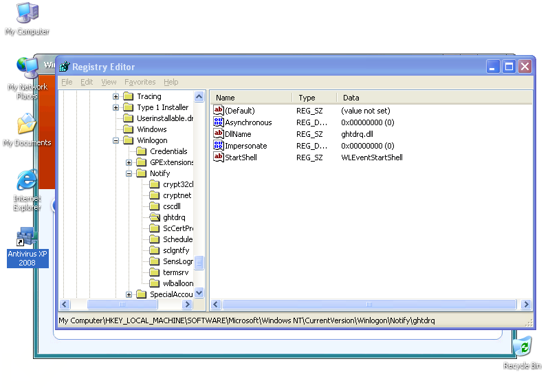The height and width of the screenshot is (392, 550).
Task: Select the DllName string value icon
Action: tap(218, 133)
